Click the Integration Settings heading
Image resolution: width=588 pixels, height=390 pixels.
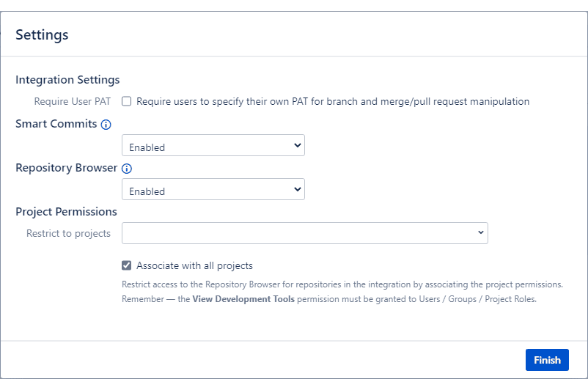[x=67, y=80]
